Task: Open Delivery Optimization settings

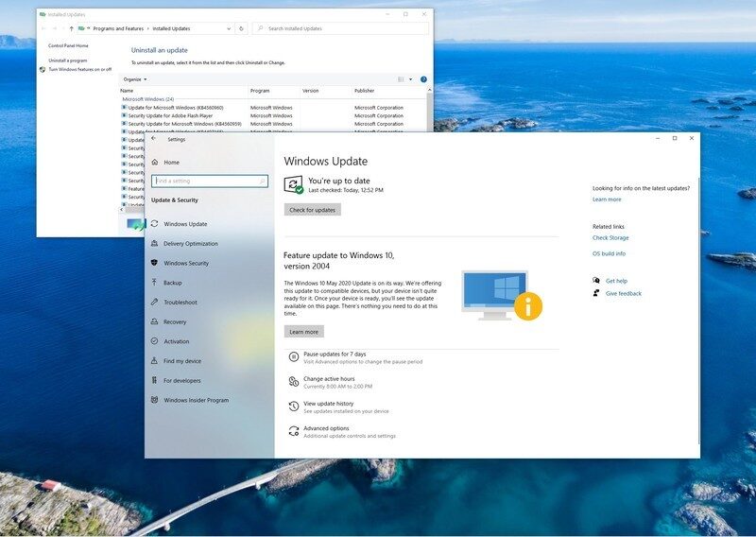Action: [x=191, y=244]
